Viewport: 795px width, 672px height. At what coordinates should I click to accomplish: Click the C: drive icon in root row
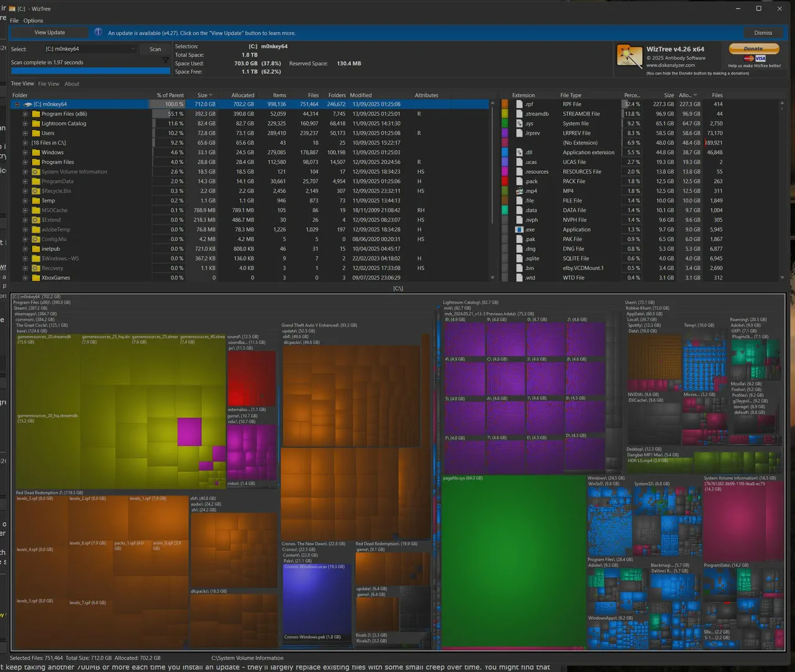[x=27, y=104]
